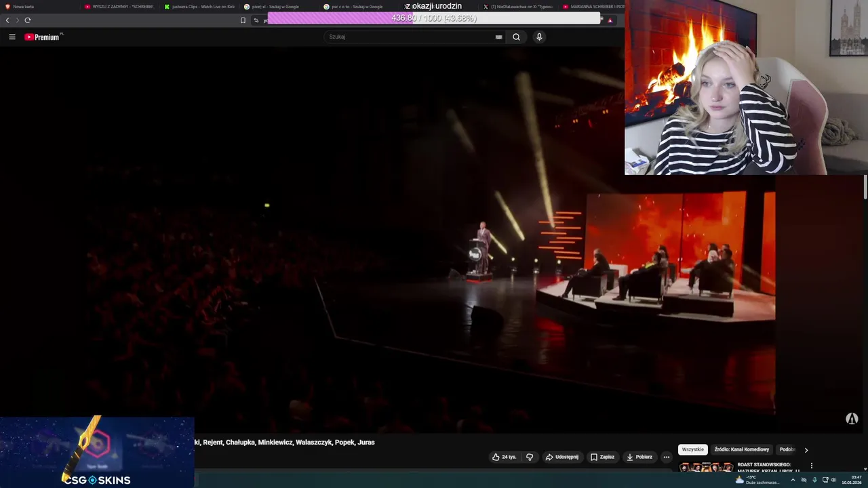The height and width of the screenshot is (488, 868).
Task: Select the Wszystkie filter chip
Action: 693,449
